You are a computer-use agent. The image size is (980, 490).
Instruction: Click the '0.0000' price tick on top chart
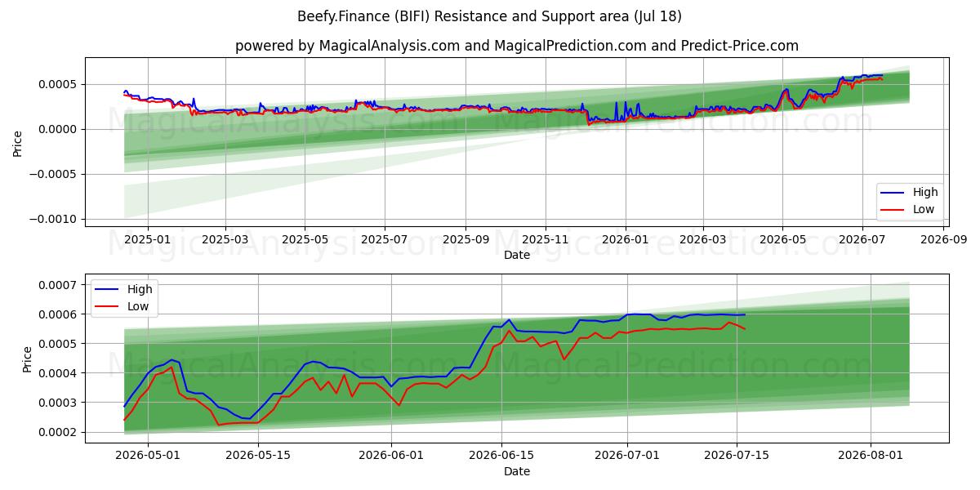coord(60,129)
